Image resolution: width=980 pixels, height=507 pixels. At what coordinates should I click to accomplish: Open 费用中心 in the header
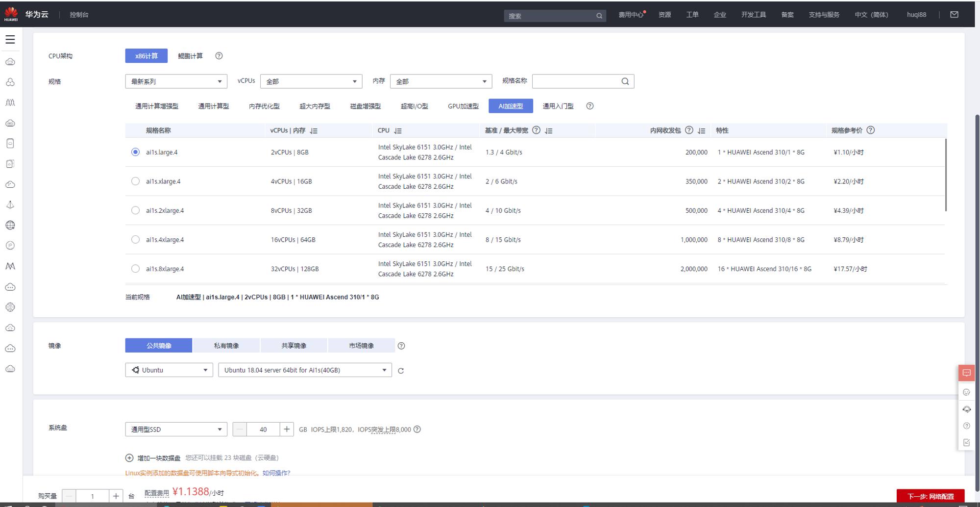click(x=631, y=15)
